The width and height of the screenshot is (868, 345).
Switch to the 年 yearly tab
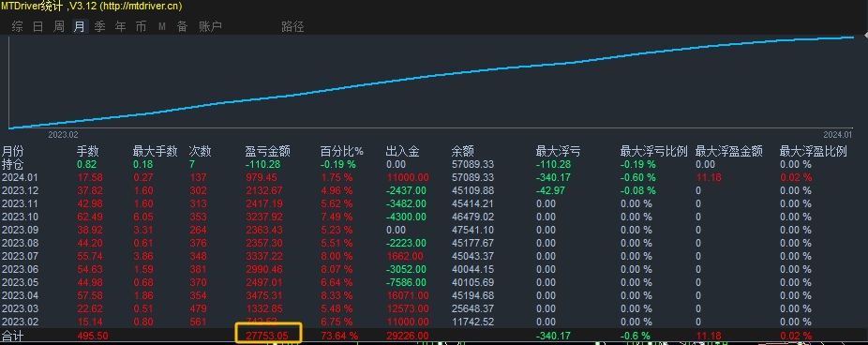click(121, 26)
